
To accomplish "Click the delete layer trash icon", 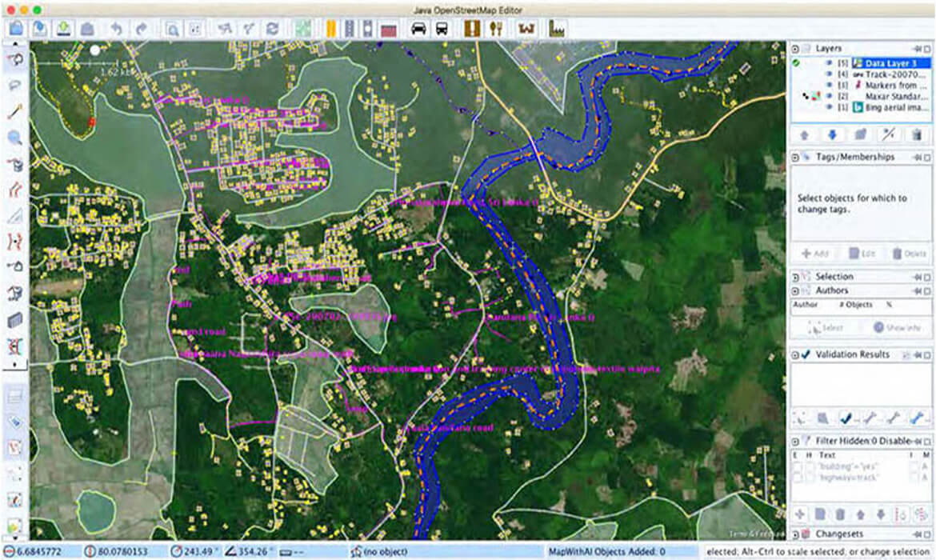I will click(917, 134).
